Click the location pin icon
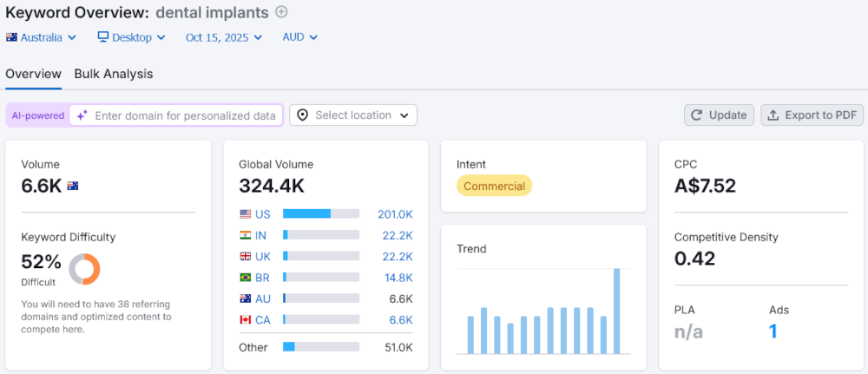868x374 pixels. point(302,115)
